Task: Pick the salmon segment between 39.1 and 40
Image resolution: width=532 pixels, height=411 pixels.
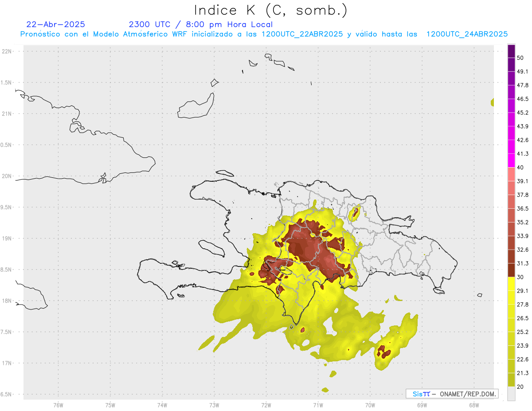Action: click(511, 174)
